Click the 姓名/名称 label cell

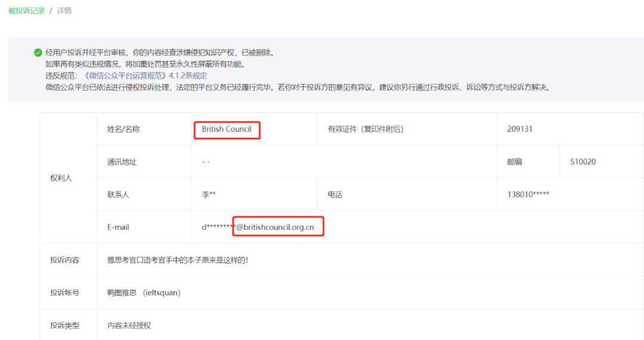click(144, 129)
